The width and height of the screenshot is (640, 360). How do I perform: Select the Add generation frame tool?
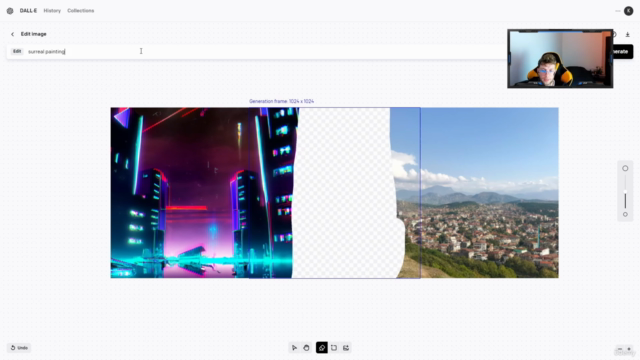click(334, 348)
